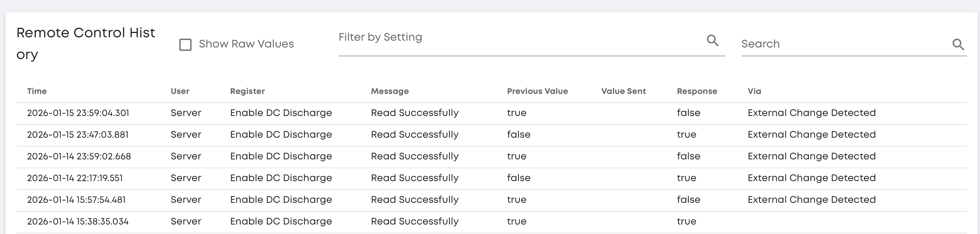The image size is (980, 234).
Task: Sort by the Register column header
Action: click(x=247, y=92)
